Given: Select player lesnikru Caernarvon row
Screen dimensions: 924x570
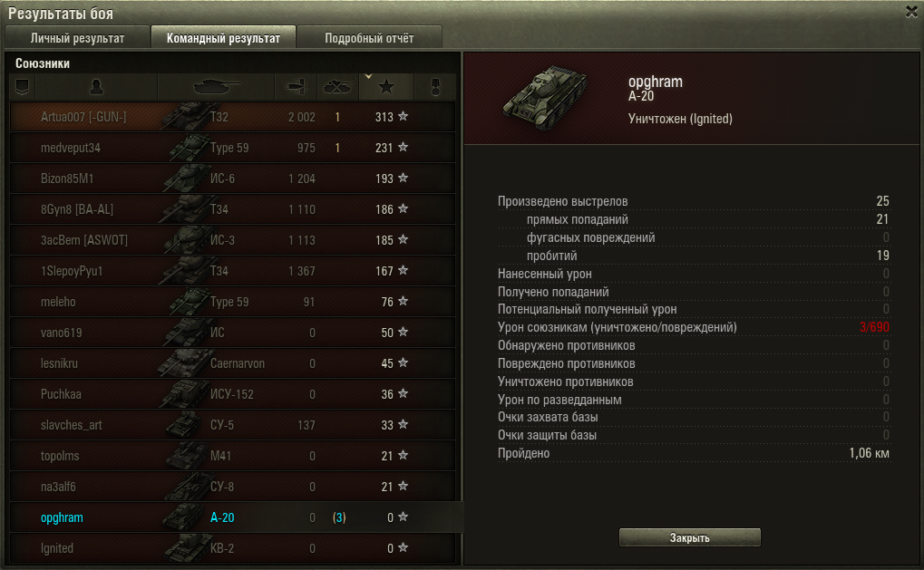Looking at the screenshot, I should [x=233, y=363].
